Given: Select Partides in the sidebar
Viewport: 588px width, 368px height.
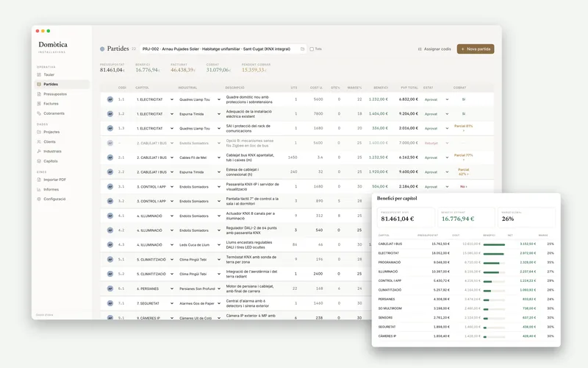Looking at the screenshot, I should pos(62,84).
